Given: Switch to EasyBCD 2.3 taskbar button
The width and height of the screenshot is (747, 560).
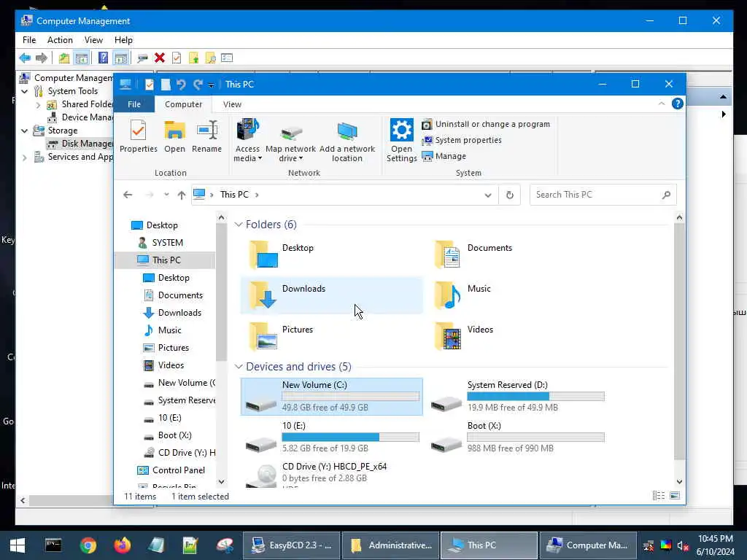Looking at the screenshot, I should click(291, 545).
